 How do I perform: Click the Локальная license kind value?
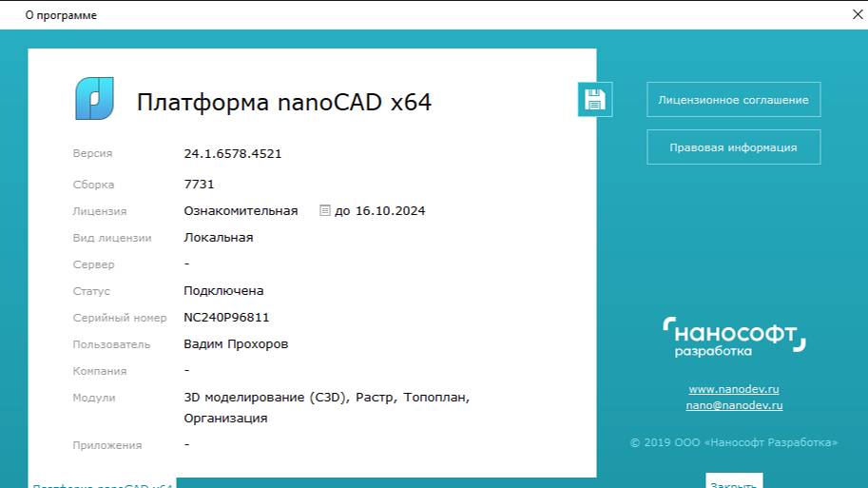click(x=218, y=238)
